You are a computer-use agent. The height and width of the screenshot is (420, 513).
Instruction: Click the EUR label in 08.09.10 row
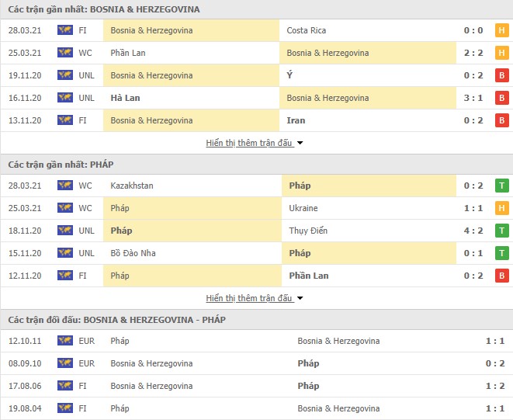coord(86,363)
